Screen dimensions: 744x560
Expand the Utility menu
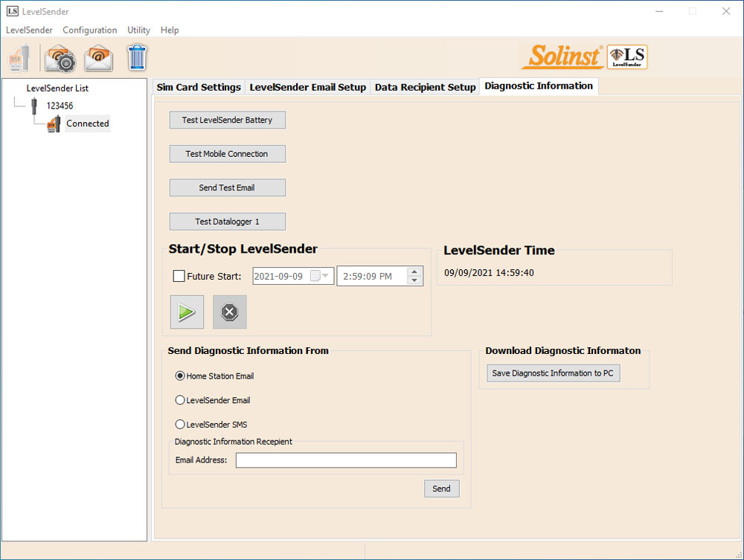(138, 30)
